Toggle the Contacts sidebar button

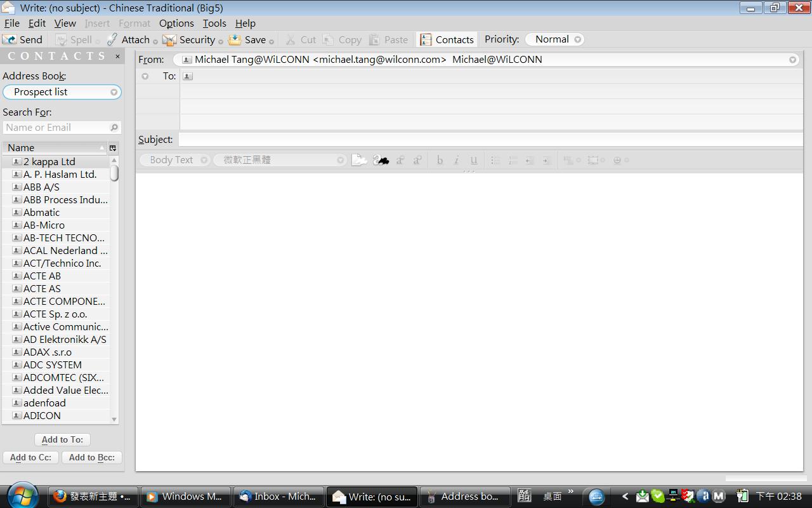coord(447,39)
